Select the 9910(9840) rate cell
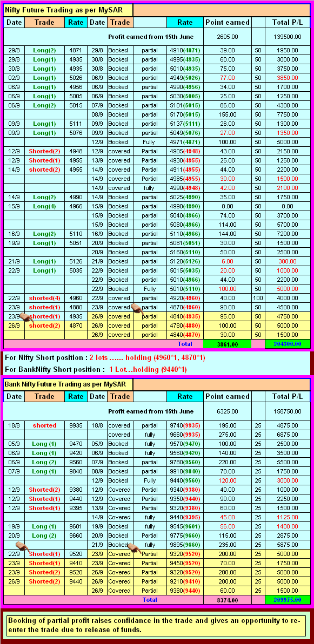This screenshot has height=644, width=314. tap(185, 471)
